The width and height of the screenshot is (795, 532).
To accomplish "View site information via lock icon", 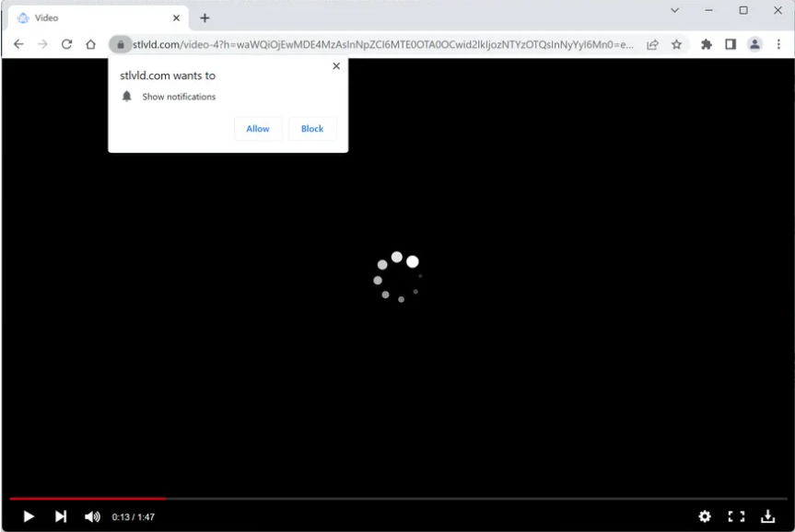I will point(120,44).
